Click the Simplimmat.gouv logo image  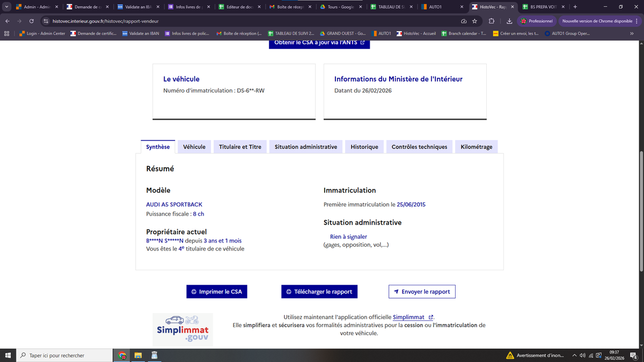pos(182,329)
